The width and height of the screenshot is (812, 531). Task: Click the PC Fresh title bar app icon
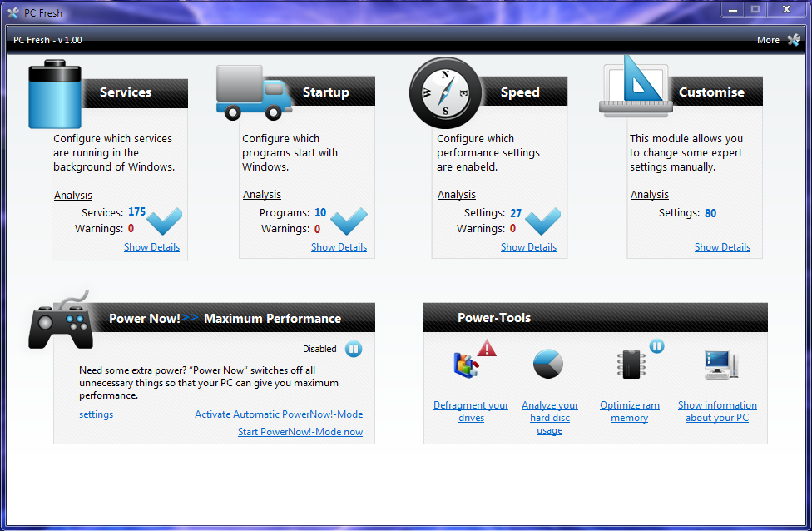pyautogui.click(x=13, y=13)
